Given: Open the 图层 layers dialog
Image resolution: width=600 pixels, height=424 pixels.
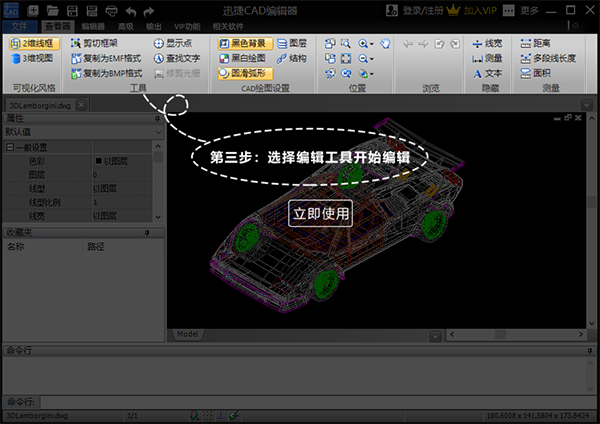Looking at the screenshot, I should pos(292,43).
